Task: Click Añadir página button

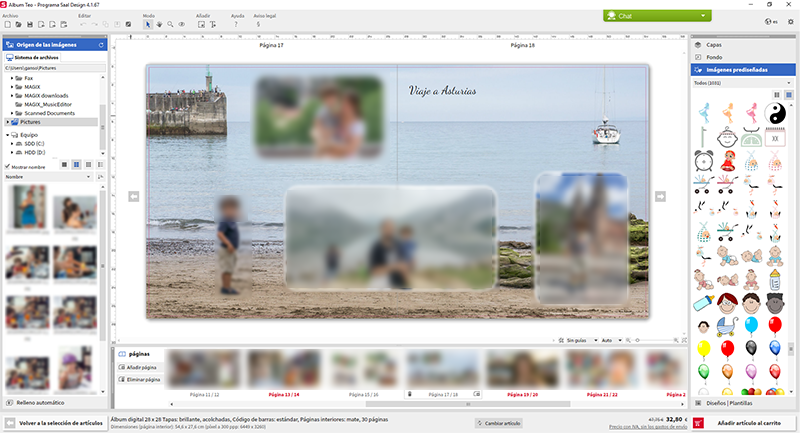Action: [x=138, y=367]
